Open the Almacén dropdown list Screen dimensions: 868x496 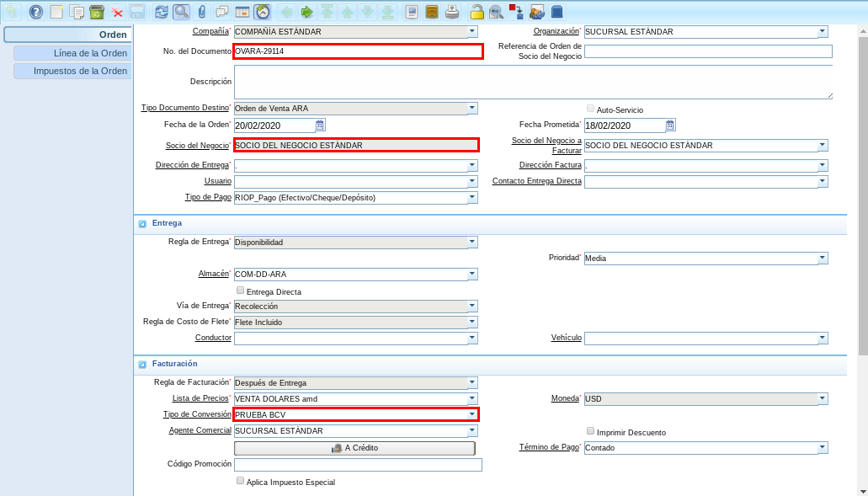(x=472, y=275)
